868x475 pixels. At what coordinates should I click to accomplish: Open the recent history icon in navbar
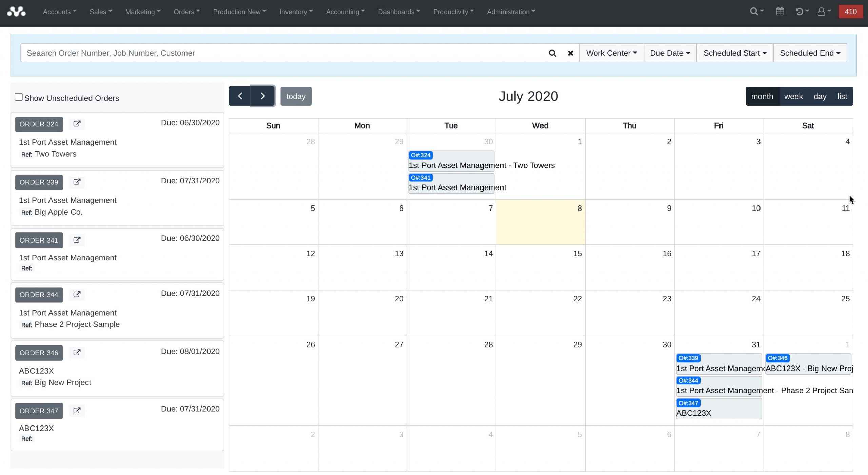[802, 12]
